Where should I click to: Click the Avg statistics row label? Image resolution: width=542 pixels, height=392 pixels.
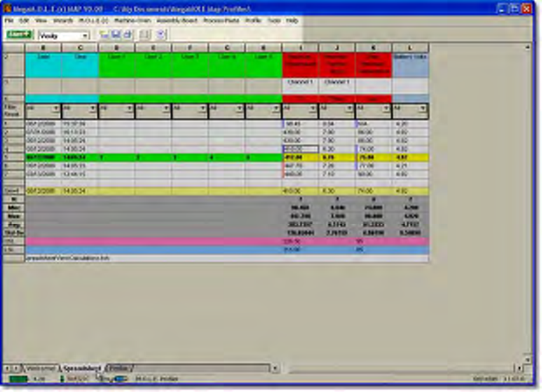tap(13, 225)
